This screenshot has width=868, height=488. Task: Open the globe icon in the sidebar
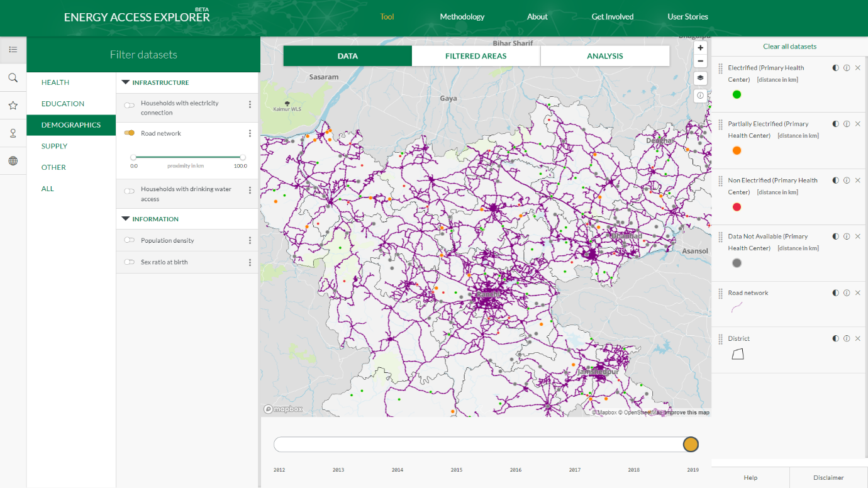pos(13,161)
